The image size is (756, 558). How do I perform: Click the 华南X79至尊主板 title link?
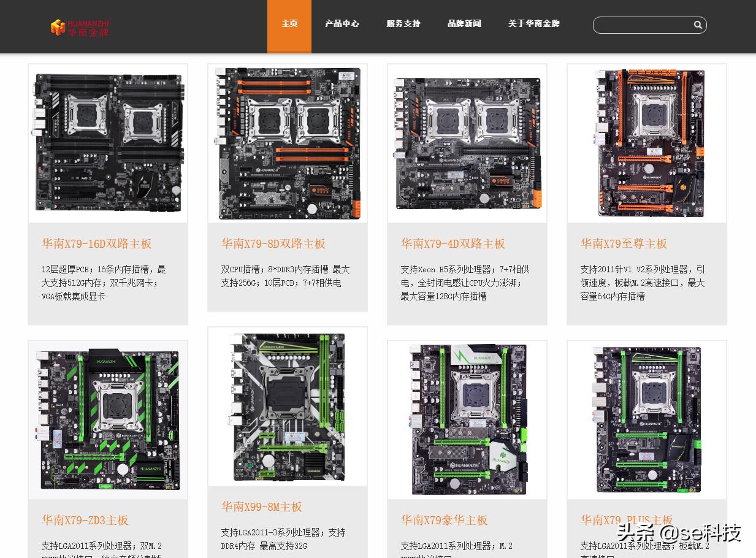624,243
